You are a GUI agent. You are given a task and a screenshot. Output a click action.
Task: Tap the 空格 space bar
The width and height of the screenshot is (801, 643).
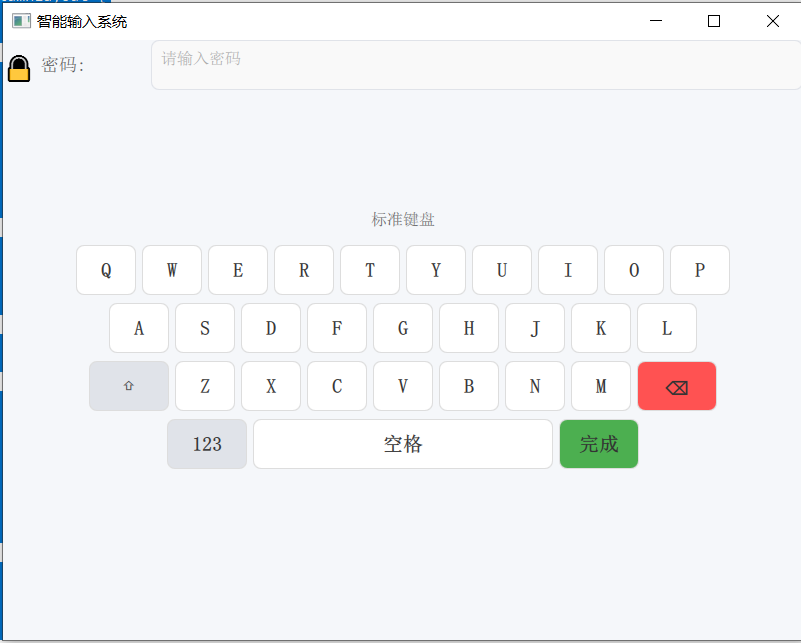(x=403, y=444)
